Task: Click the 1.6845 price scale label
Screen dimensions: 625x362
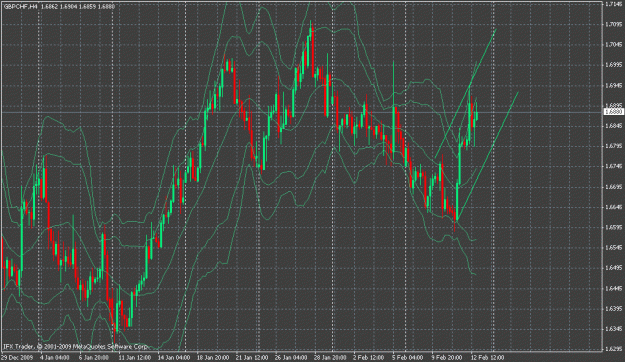Action: [613, 126]
